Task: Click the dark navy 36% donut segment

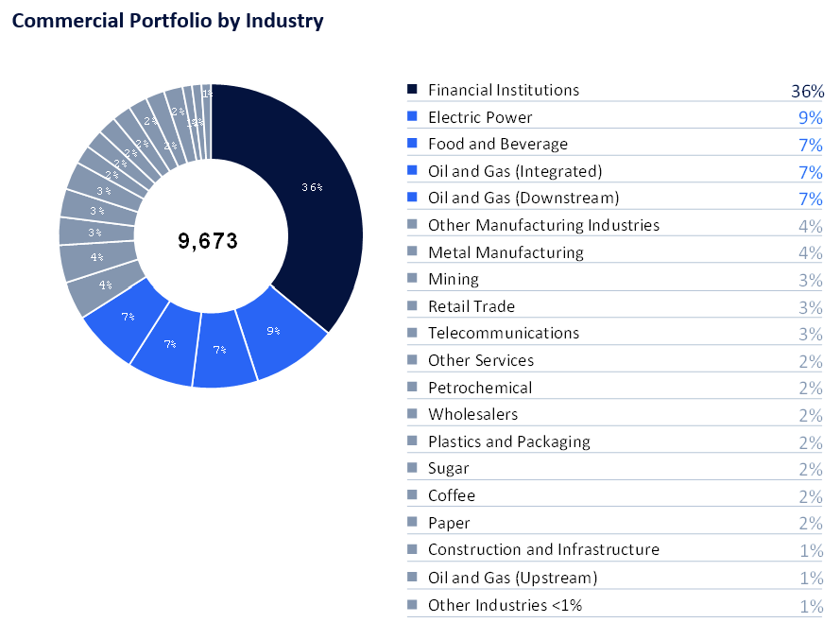Action: click(x=310, y=189)
